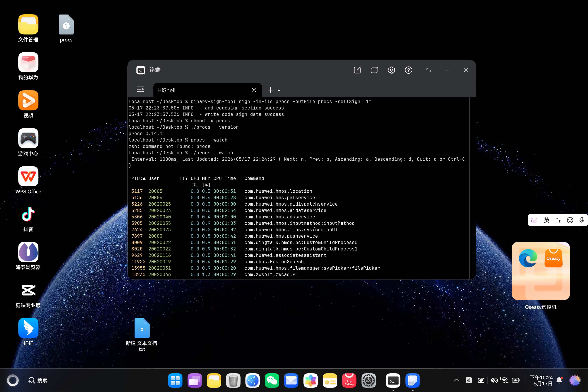
Task: Open the floating IME bar's keyboard icon
Action: pyautogui.click(x=534, y=220)
